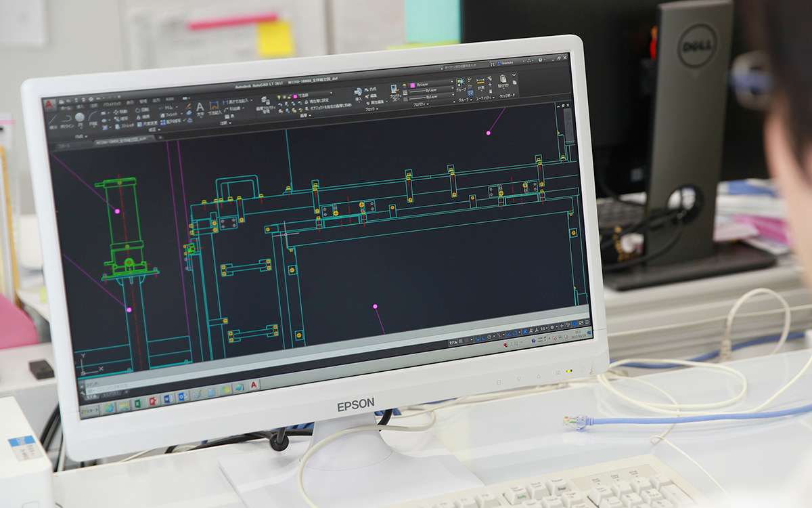Open PowerPoint from the taskbar
812x508 pixels.
(x=152, y=400)
